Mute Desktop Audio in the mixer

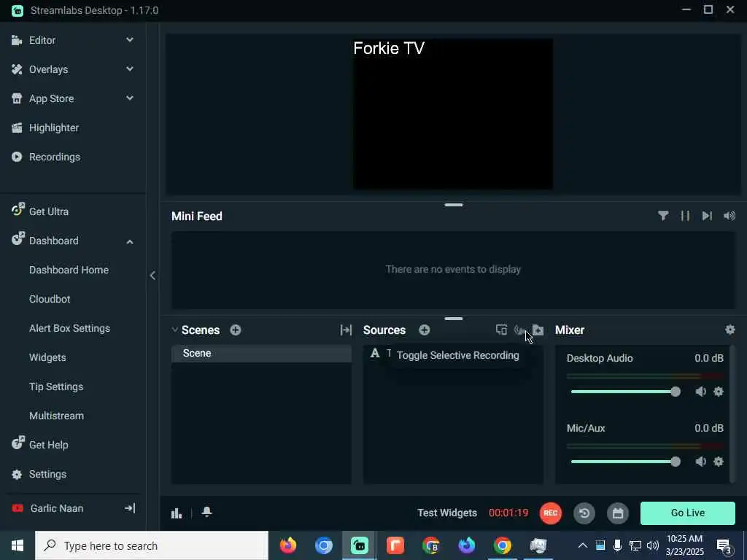[x=700, y=392]
